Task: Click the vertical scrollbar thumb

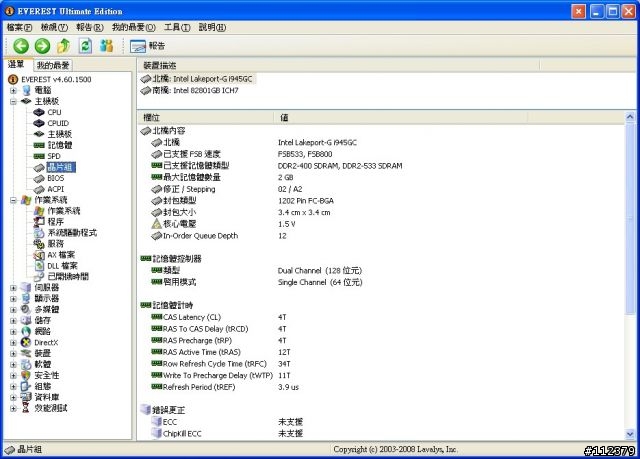Action: click(630, 218)
